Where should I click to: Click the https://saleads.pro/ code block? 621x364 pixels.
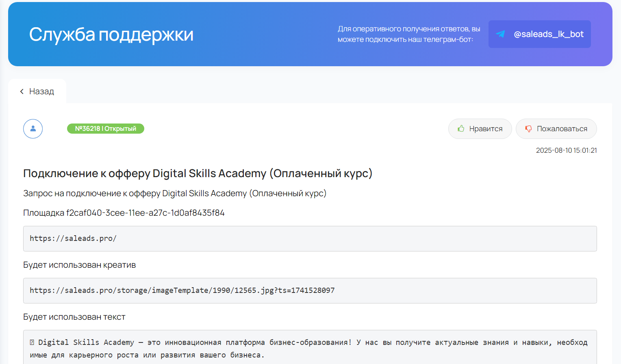tap(310, 238)
